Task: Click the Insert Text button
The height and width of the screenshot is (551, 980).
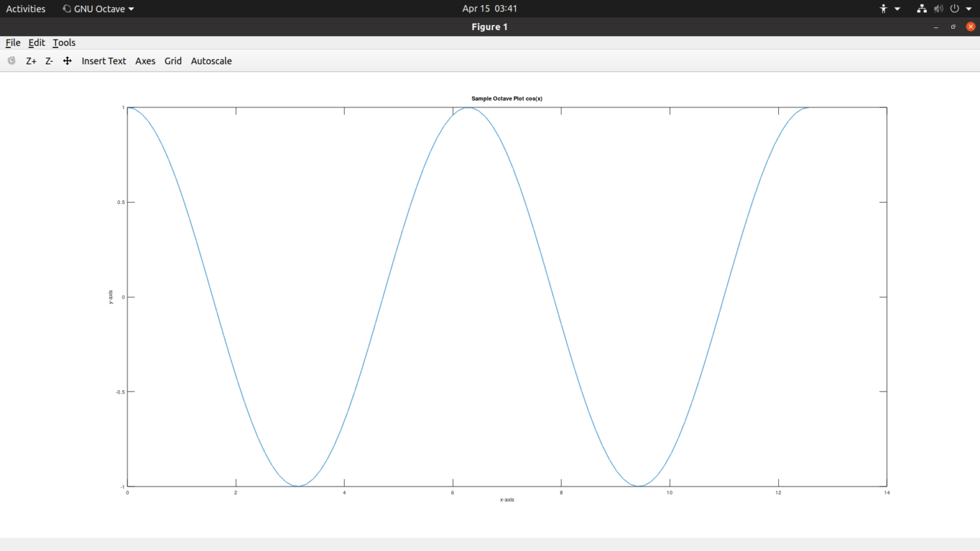Action: [103, 61]
